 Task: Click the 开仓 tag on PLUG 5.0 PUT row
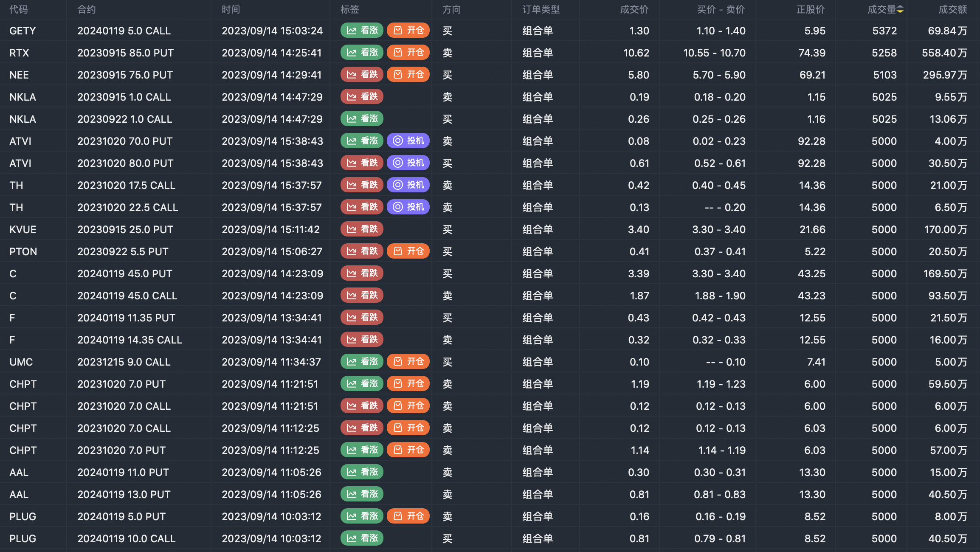point(408,516)
